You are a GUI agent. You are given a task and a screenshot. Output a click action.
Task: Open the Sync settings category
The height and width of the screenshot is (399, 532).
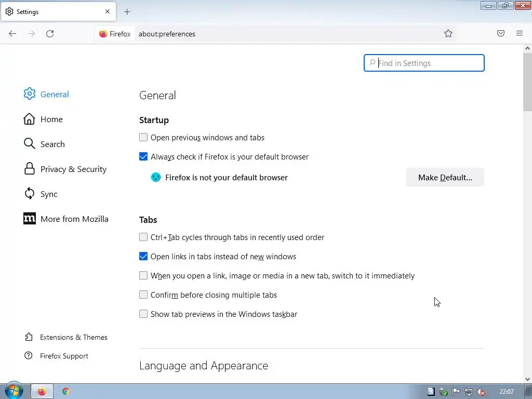(49, 194)
